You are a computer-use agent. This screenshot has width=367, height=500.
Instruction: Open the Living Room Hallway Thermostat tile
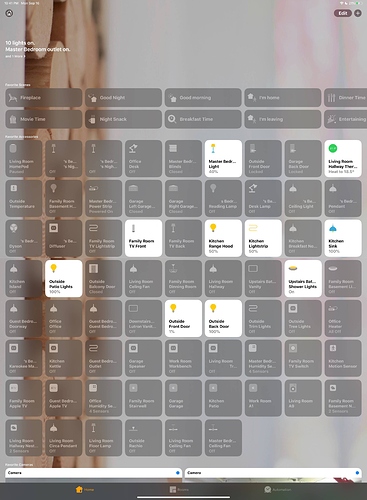click(x=343, y=158)
